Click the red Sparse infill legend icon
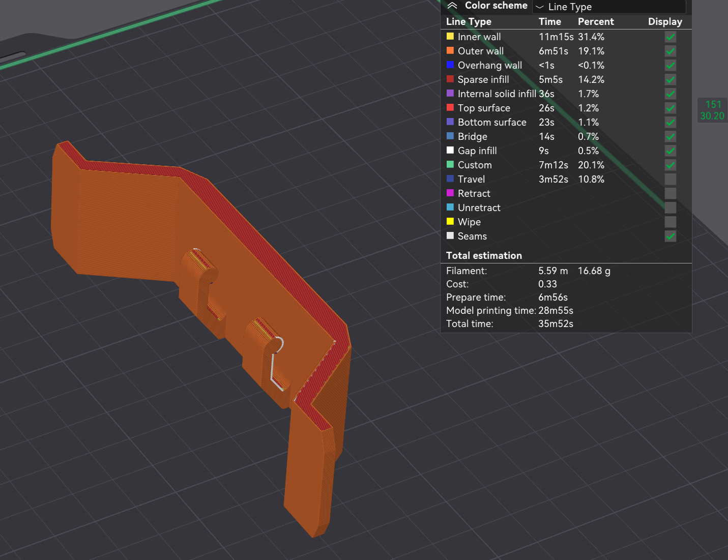Viewport: 728px width, 560px height. point(450,79)
